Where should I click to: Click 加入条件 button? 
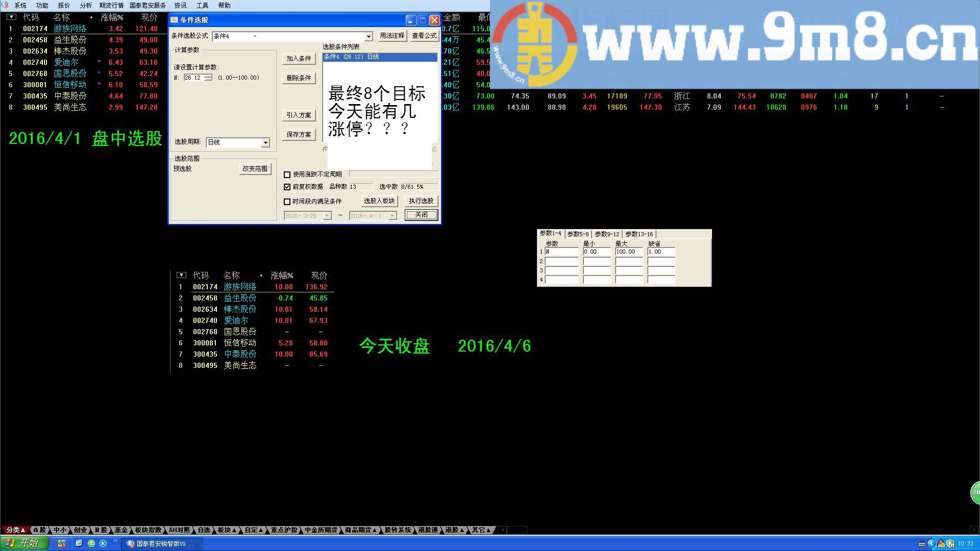click(x=299, y=59)
